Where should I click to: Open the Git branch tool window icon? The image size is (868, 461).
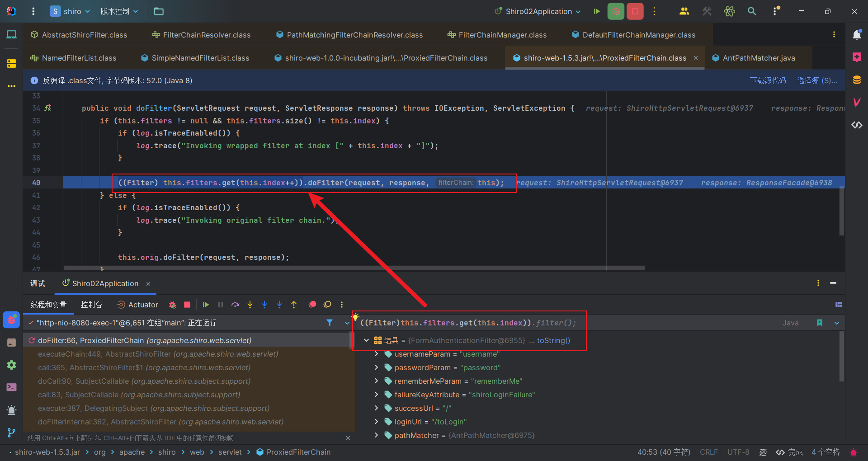pyautogui.click(x=11, y=433)
